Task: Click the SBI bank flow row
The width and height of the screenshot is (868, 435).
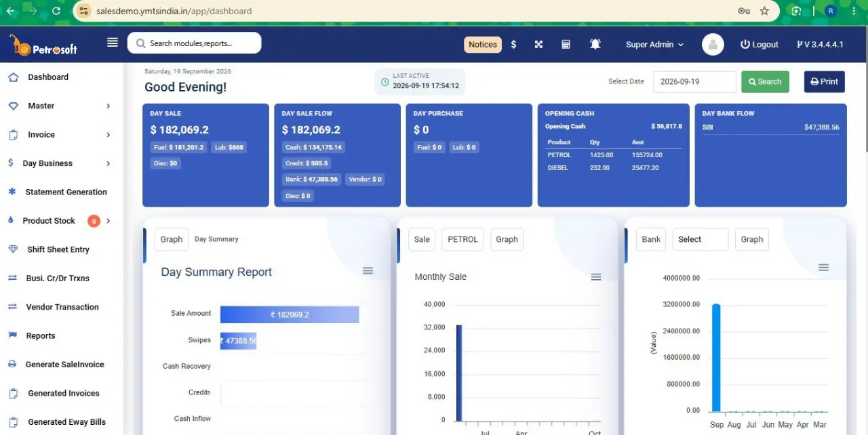Action: click(770, 127)
